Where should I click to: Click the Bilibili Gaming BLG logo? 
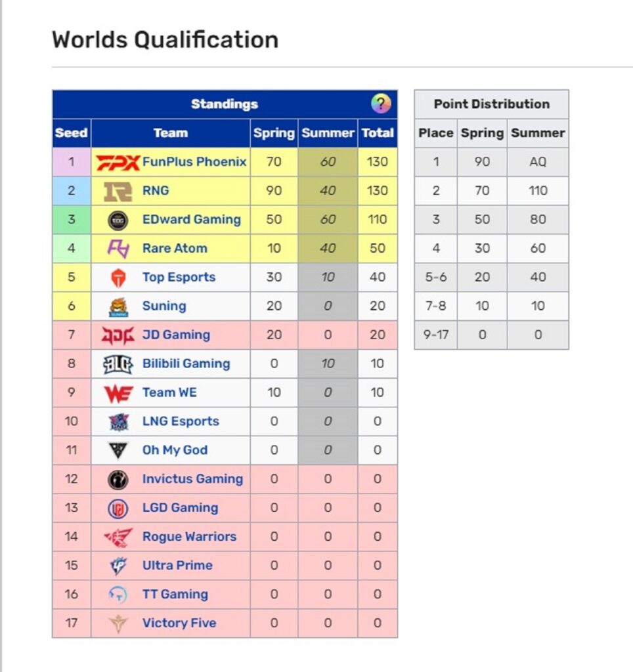click(118, 364)
